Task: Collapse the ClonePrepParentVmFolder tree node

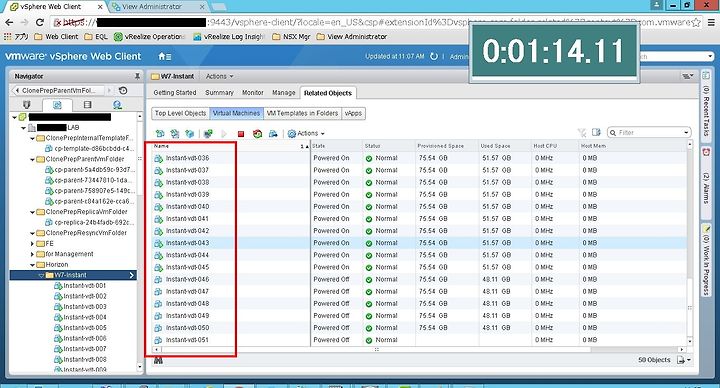Action: (x=33, y=160)
